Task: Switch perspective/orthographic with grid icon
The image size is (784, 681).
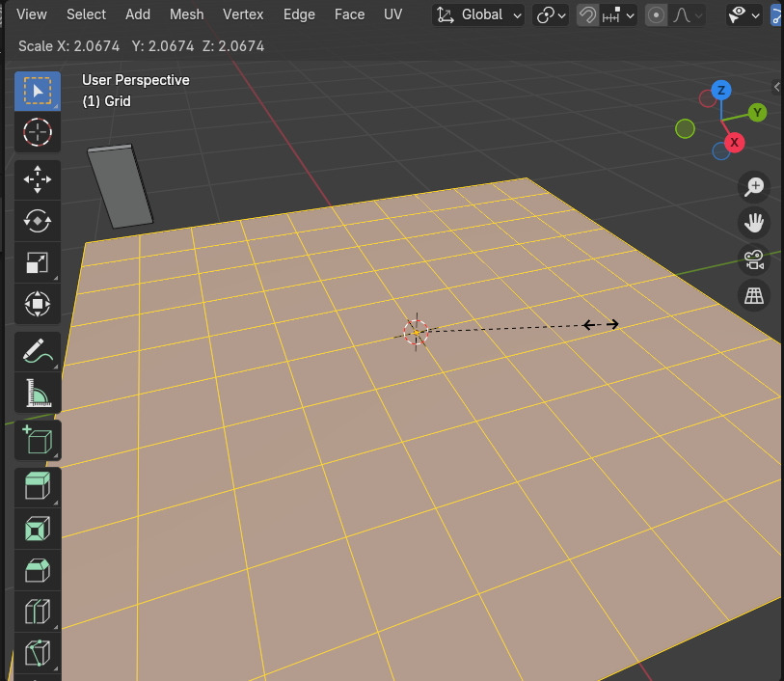Action: [754, 296]
